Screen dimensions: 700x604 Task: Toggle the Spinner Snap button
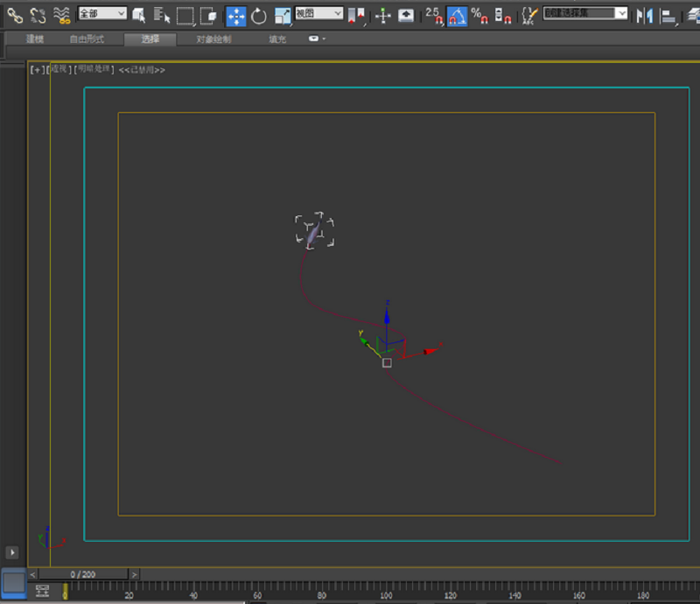pyautogui.click(x=503, y=16)
